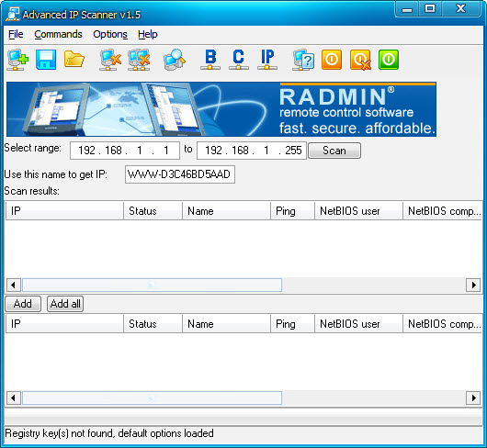Screen dimensions: 487x448
Task: Click the IP range toolbar icon
Action: pos(267,60)
